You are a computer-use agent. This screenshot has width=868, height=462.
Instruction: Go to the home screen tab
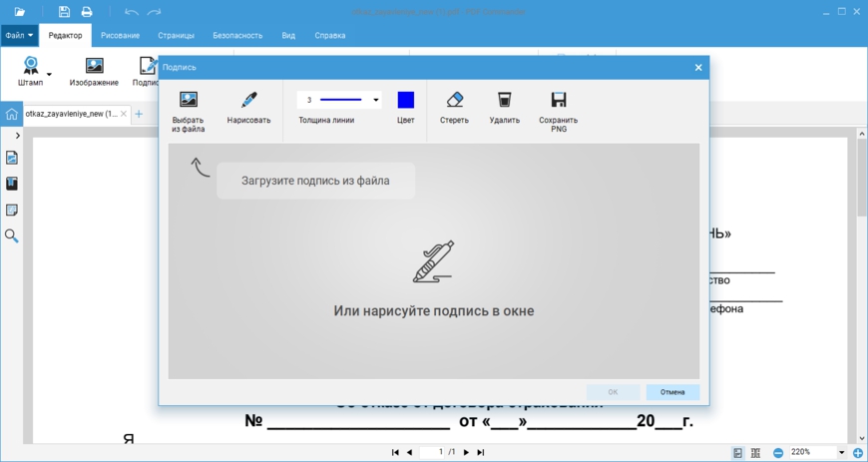click(x=12, y=114)
